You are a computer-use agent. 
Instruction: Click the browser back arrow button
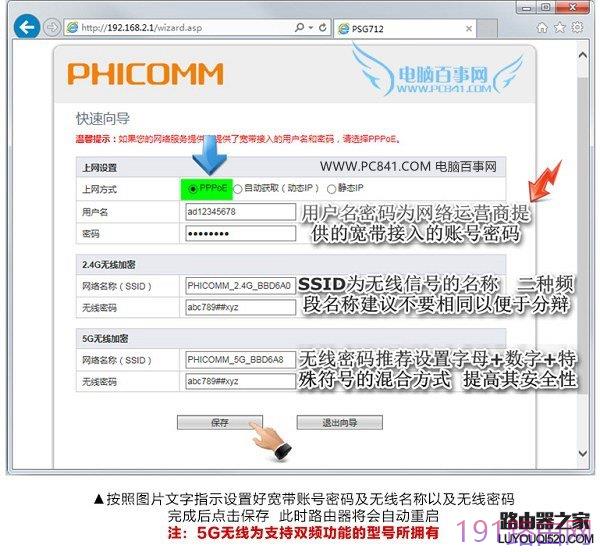point(27,27)
